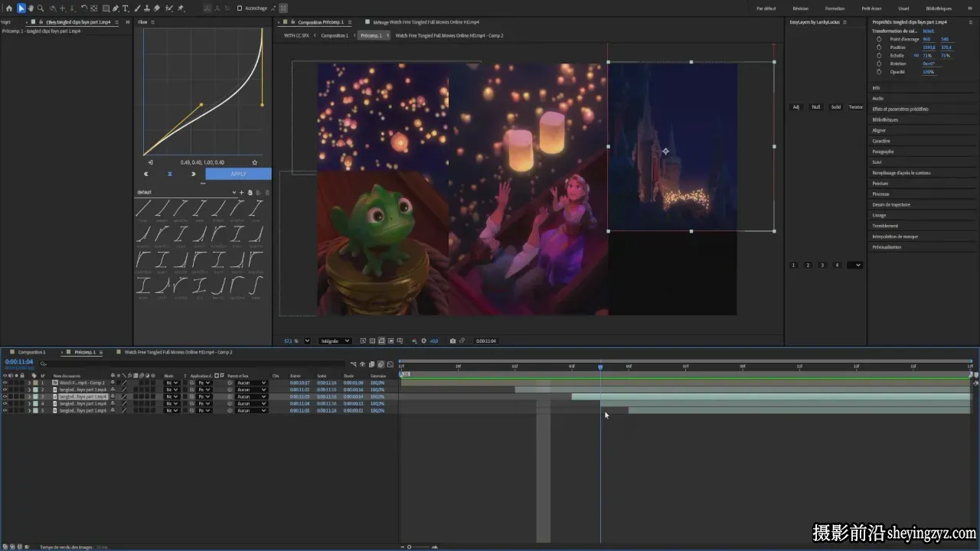Click the Null button in EasyLayers
The height and width of the screenshot is (551, 980).
(x=816, y=107)
